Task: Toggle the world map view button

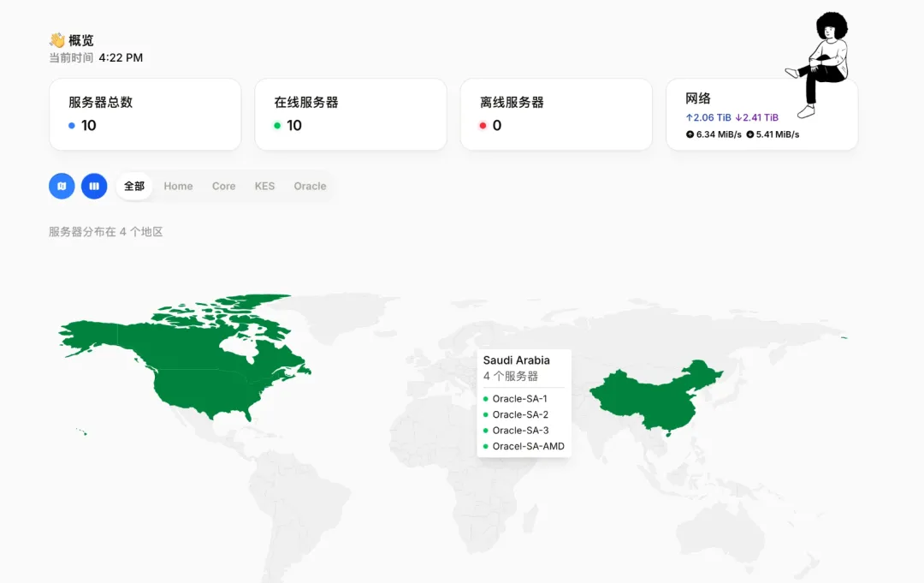Action: [62, 186]
